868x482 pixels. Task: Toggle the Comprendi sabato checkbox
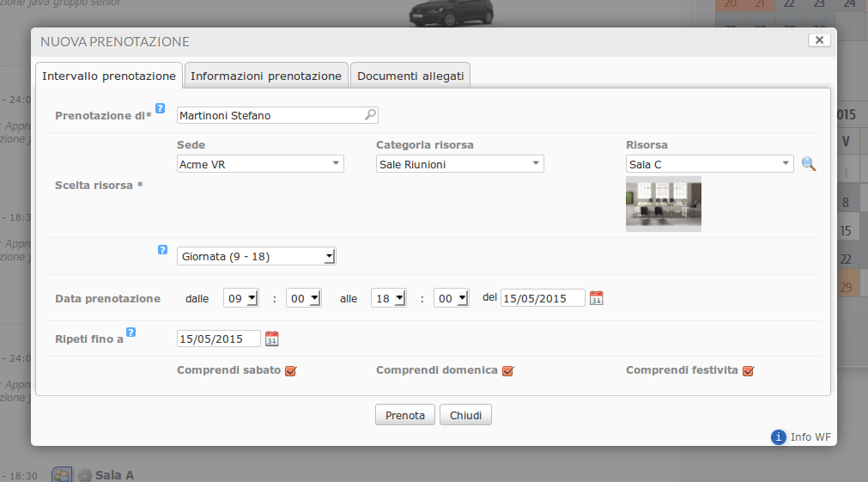tap(290, 371)
